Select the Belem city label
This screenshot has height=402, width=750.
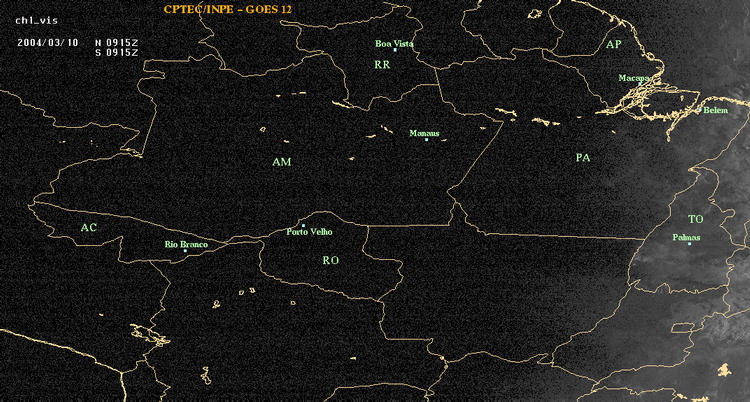point(716,111)
